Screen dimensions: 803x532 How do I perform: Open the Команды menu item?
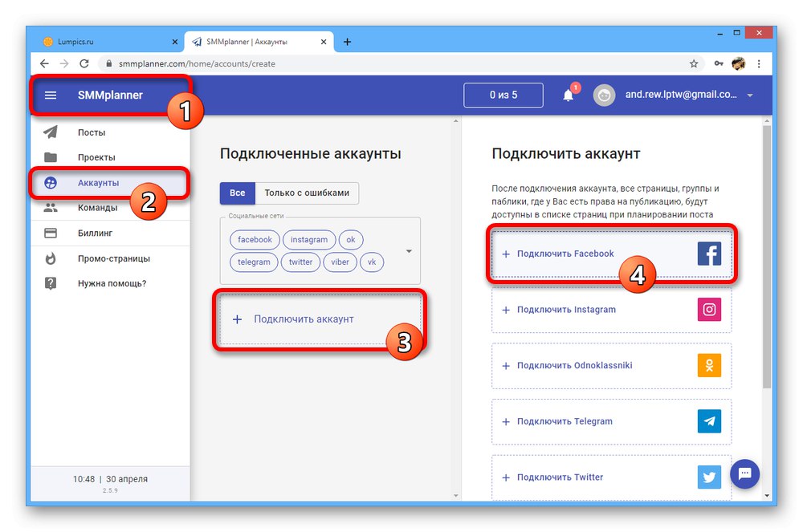(110, 208)
